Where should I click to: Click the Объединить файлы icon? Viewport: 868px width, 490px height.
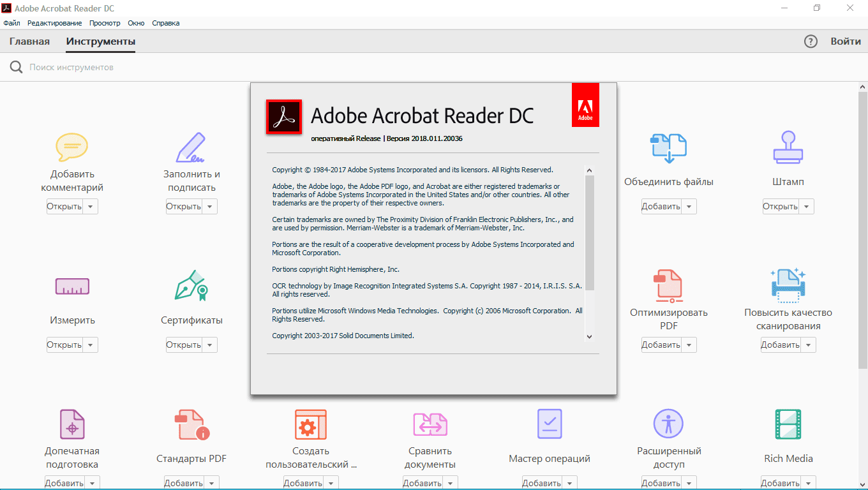668,148
